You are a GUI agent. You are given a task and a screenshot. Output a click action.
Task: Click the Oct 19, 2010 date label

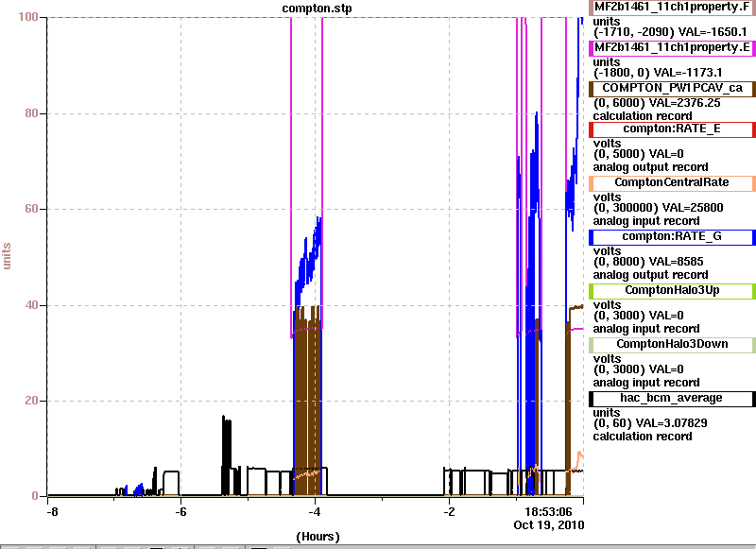click(x=549, y=524)
